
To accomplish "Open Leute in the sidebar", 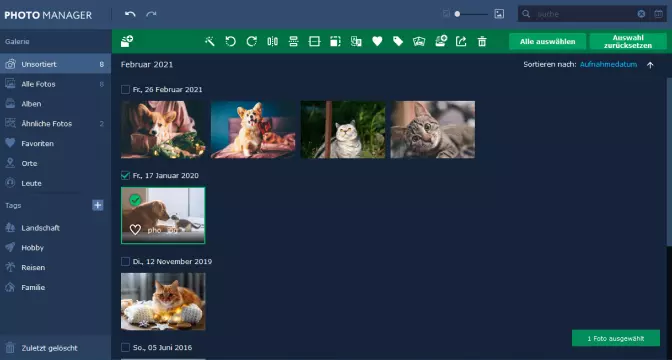I will click(x=56, y=183).
